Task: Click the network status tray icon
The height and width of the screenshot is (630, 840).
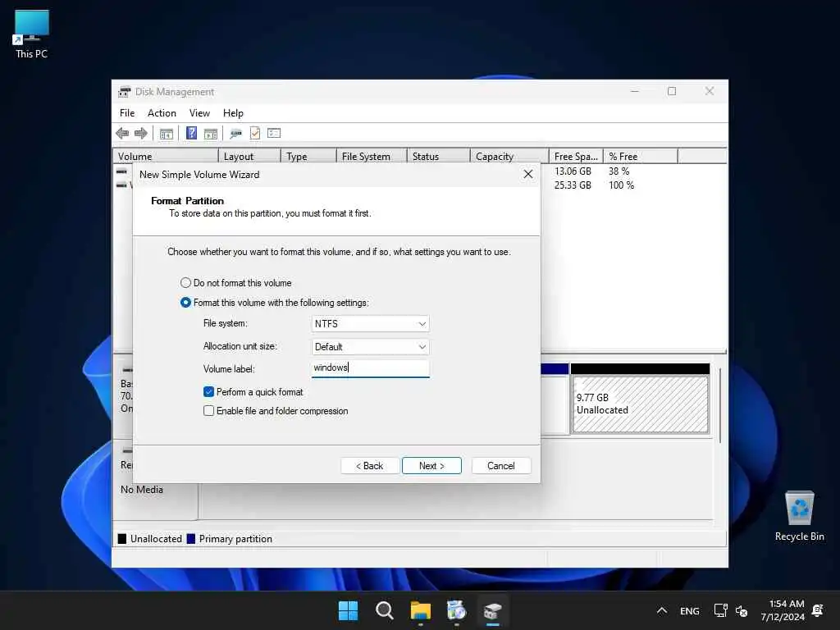Action: (x=720, y=610)
